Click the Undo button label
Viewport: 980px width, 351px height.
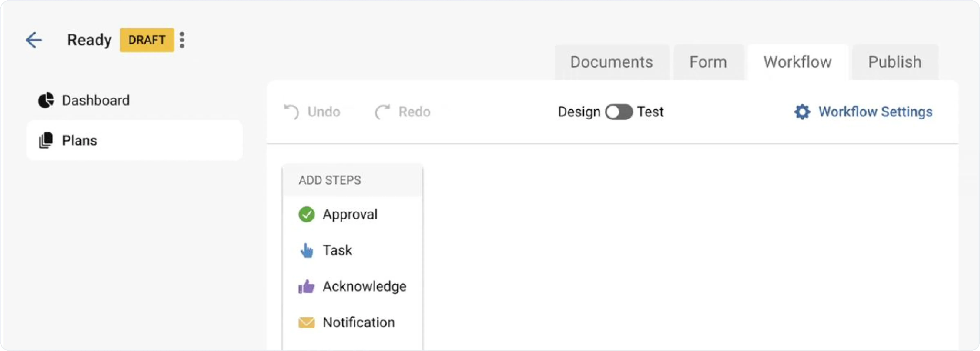tap(324, 112)
